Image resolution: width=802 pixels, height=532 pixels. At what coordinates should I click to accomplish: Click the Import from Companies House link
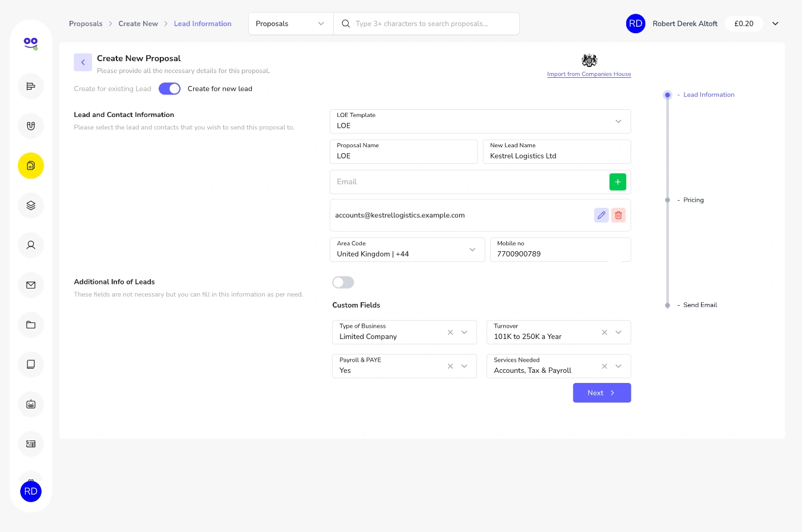click(x=589, y=74)
